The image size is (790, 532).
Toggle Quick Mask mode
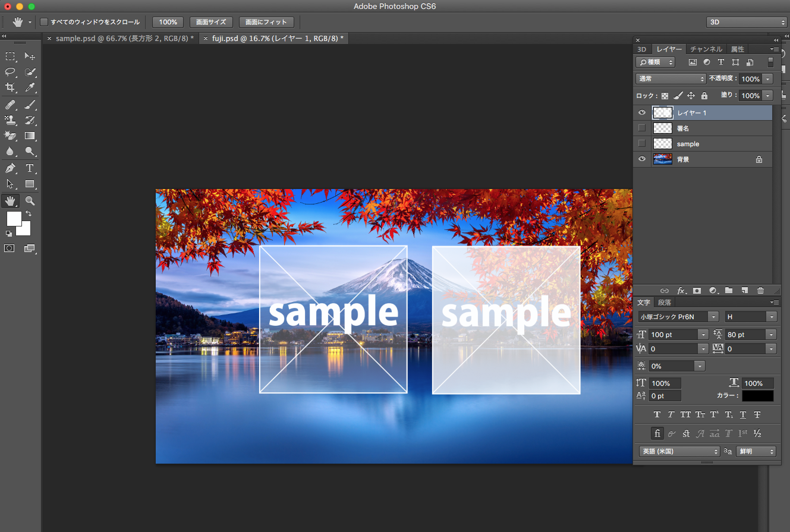pyautogui.click(x=10, y=248)
